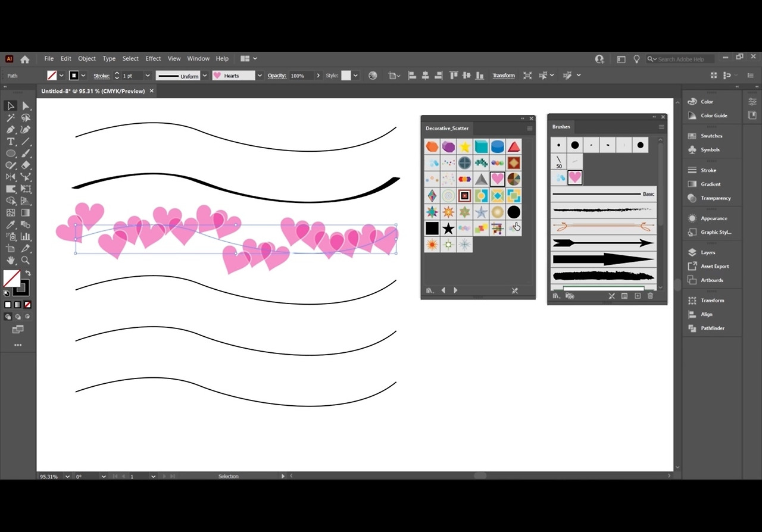Activate the Magic Wand tool
The height and width of the screenshot is (532, 762).
coord(10,118)
